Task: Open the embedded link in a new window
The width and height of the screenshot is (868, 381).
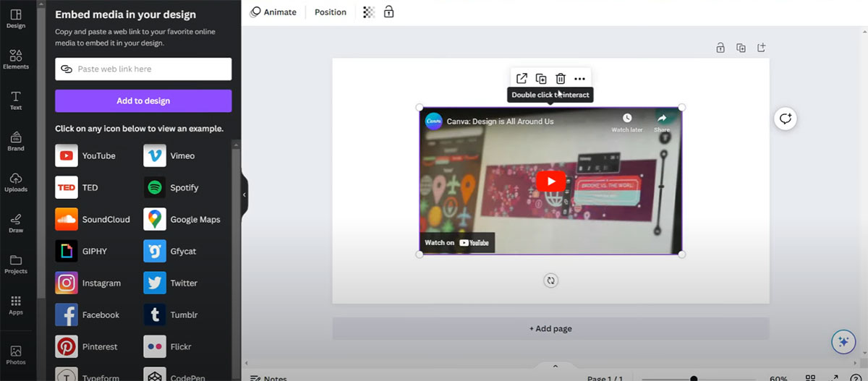Action: [x=522, y=78]
